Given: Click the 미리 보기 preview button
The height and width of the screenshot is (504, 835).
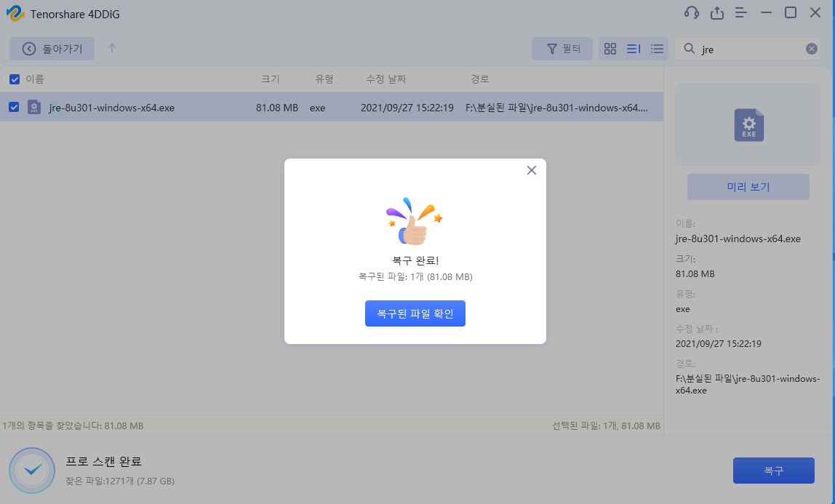Looking at the screenshot, I should coord(748,187).
